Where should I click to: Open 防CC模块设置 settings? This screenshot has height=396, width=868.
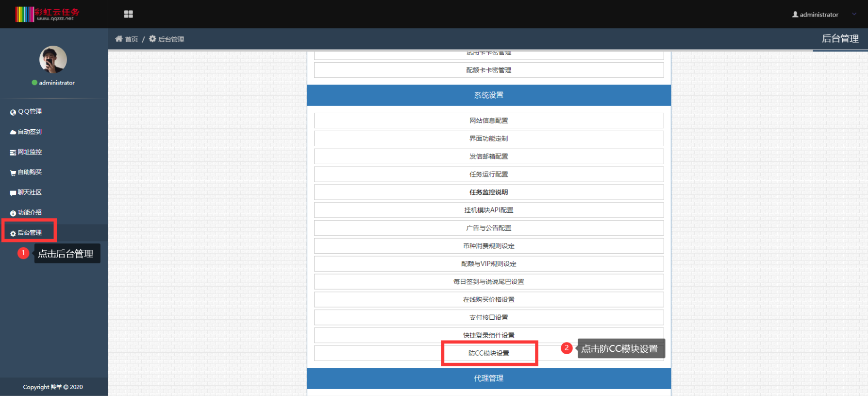[x=488, y=353]
